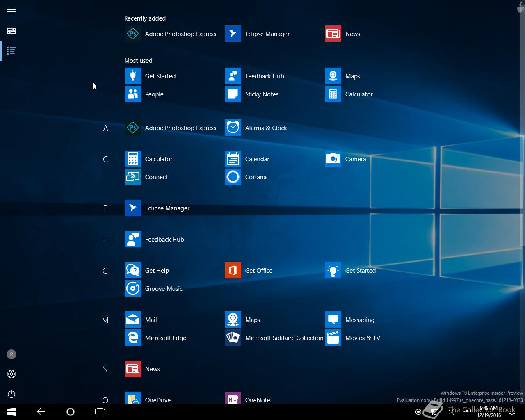Launch the Get Help app

[x=147, y=270]
